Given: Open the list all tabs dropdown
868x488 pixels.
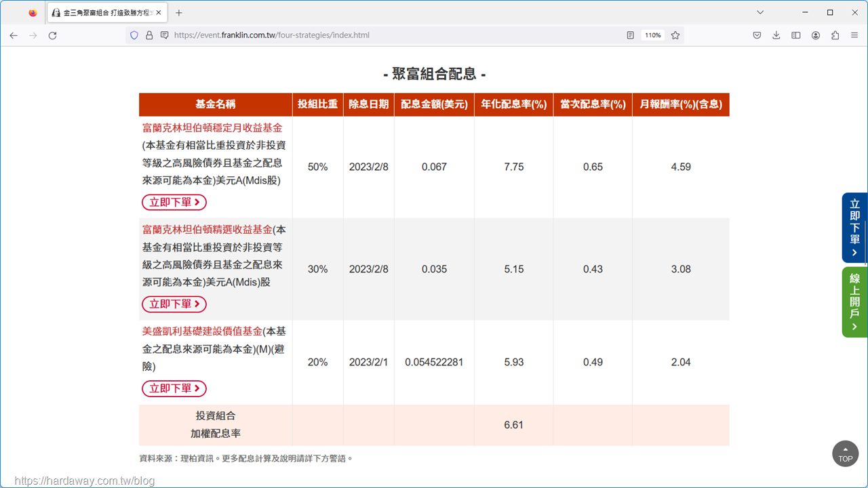Looking at the screenshot, I should pyautogui.click(x=760, y=13).
